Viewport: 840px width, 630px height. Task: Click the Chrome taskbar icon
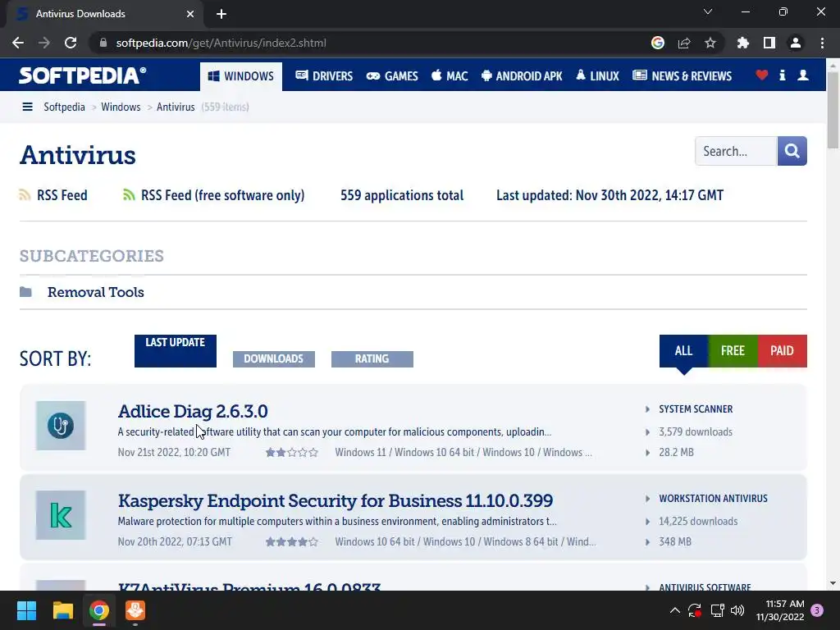pyautogui.click(x=99, y=610)
